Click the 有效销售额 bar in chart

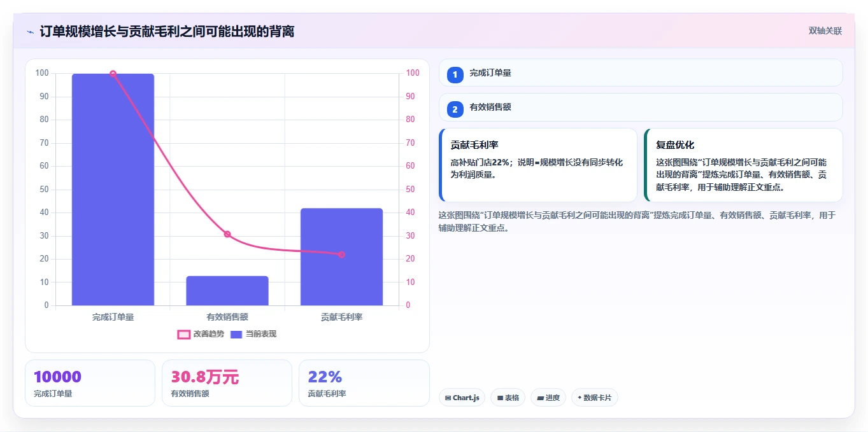coord(227,291)
